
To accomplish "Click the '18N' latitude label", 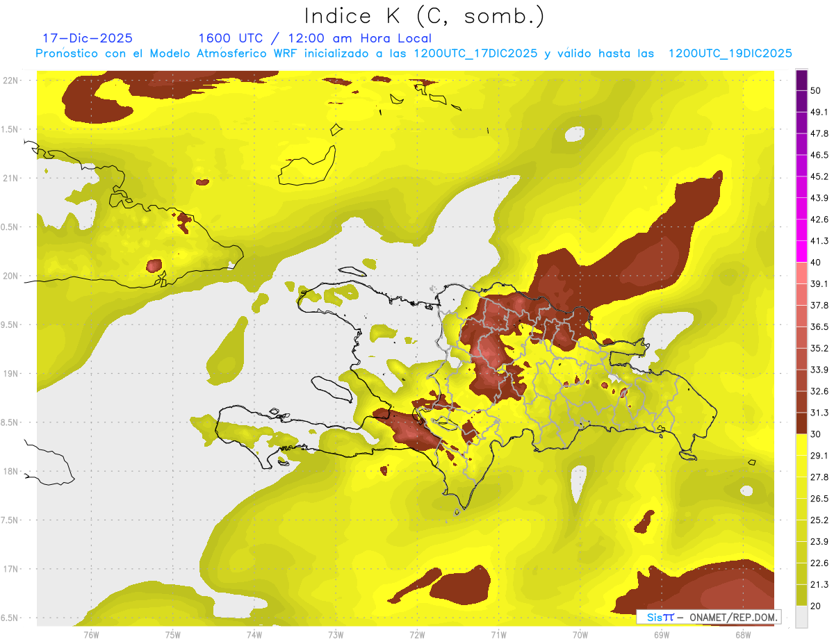I will pos(12,471).
